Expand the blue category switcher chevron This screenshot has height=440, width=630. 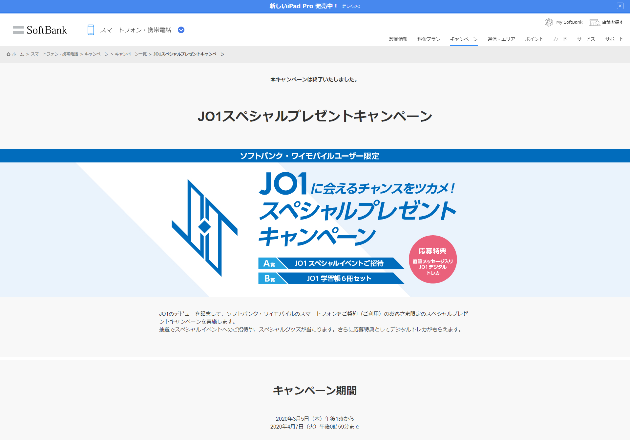point(181,29)
